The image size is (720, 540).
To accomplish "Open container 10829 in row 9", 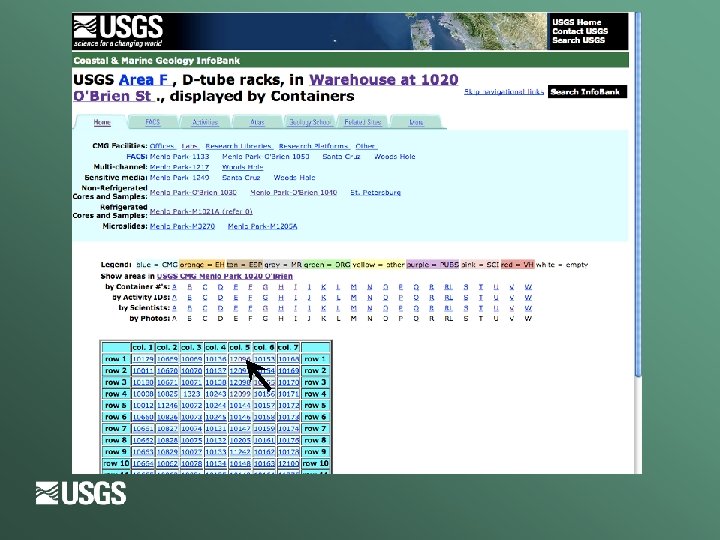I will (x=167, y=452).
